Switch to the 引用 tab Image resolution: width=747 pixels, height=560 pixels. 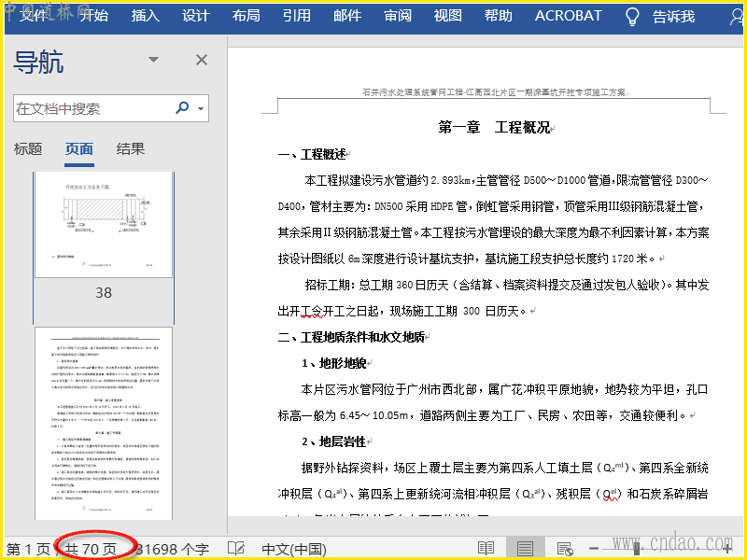tap(297, 16)
